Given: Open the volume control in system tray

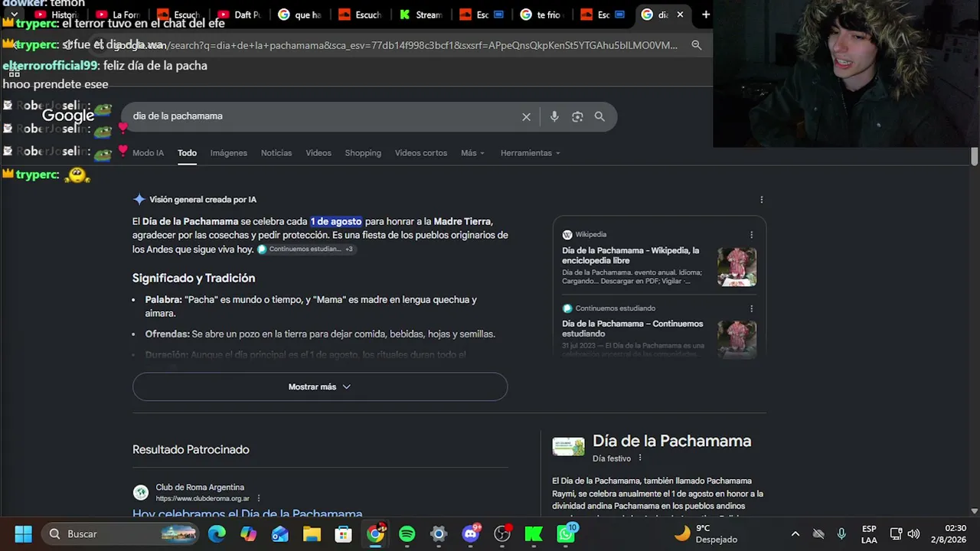Looking at the screenshot, I should (913, 533).
